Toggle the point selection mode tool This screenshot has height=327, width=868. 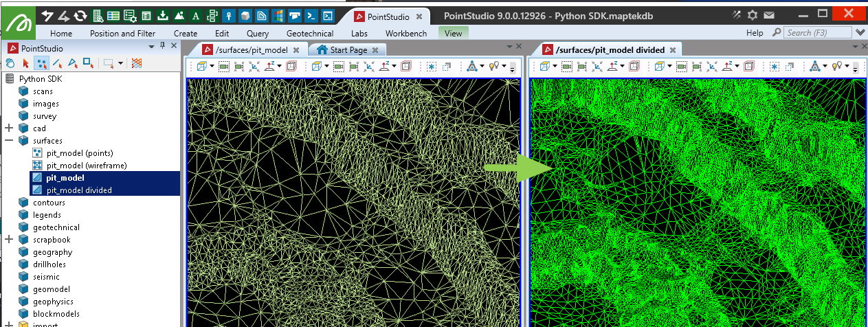(x=41, y=63)
